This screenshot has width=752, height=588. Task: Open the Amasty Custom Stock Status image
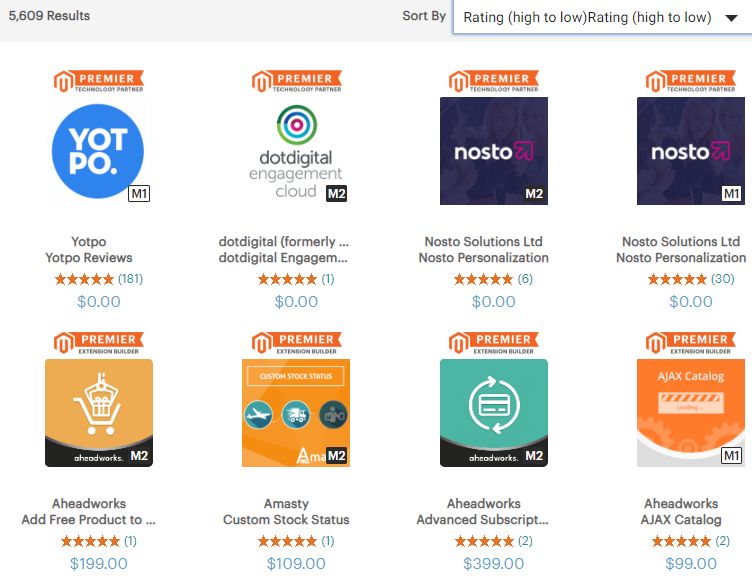click(x=295, y=412)
